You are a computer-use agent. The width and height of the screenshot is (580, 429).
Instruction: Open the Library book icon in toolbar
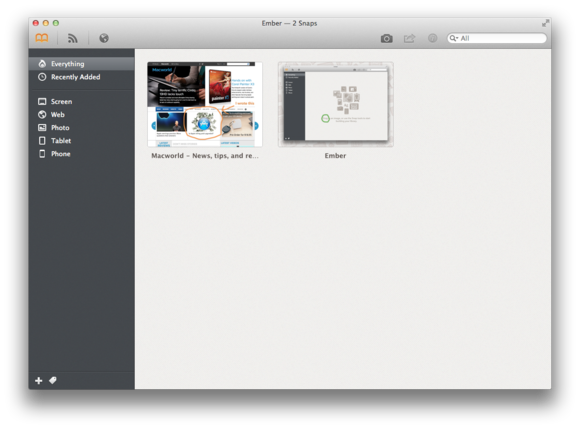click(x=42, y=38)
